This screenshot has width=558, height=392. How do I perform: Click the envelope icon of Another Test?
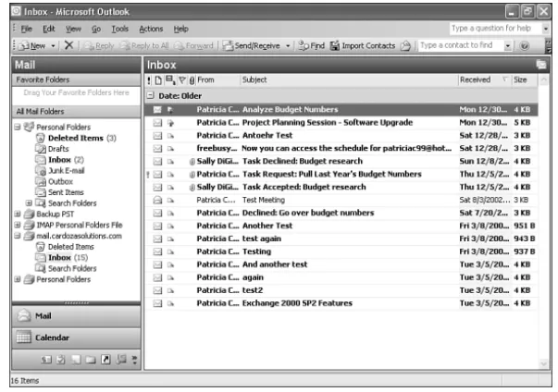tap(157, 226)
